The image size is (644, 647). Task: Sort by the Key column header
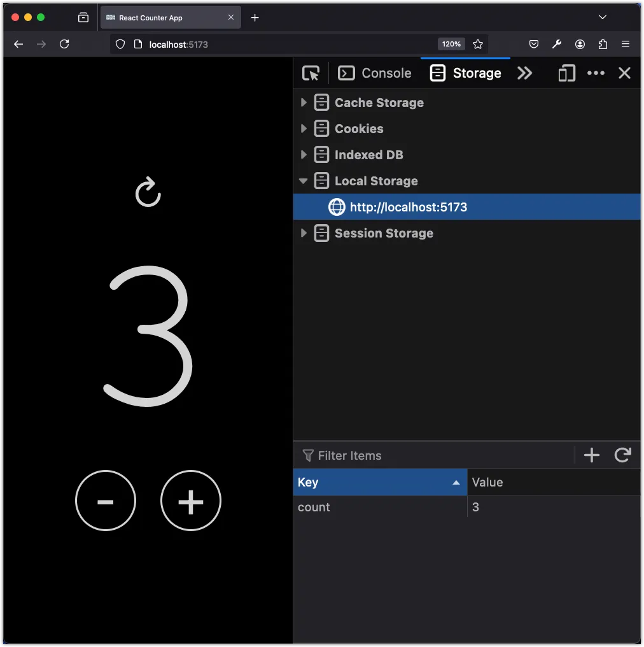click(380, 482)
